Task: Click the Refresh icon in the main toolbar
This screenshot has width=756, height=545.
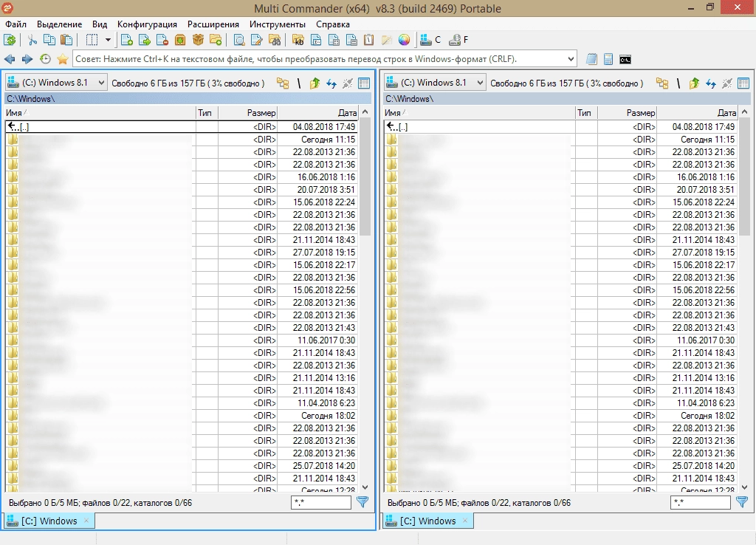Action: tap(10, 40)
